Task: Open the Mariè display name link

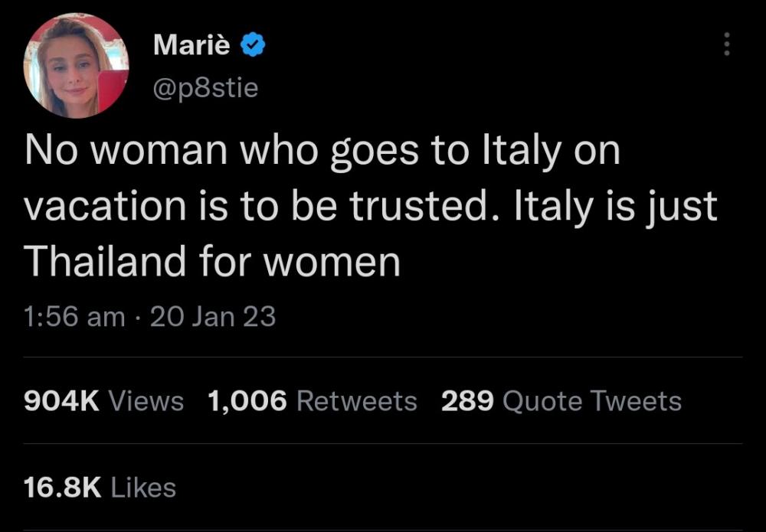Action: tap(191, 44)
